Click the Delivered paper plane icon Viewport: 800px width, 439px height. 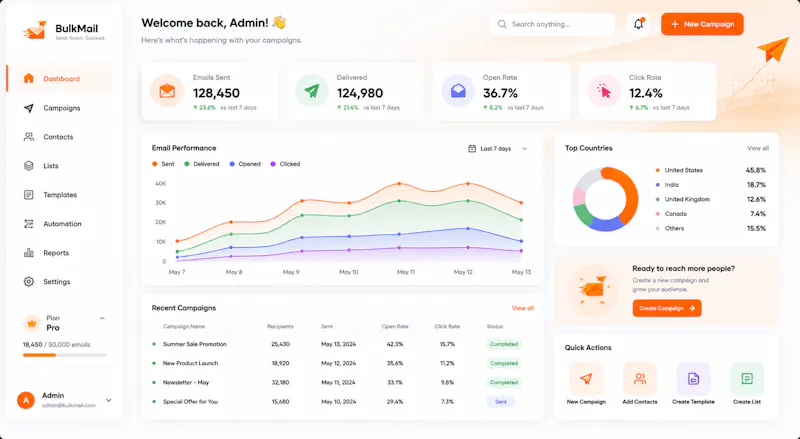coord(312,91)
